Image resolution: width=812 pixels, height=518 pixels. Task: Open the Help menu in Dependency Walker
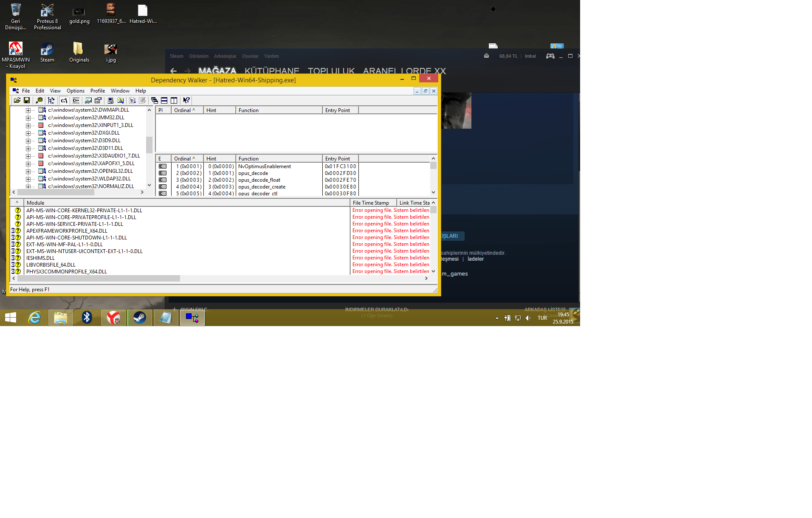(141, 91)
